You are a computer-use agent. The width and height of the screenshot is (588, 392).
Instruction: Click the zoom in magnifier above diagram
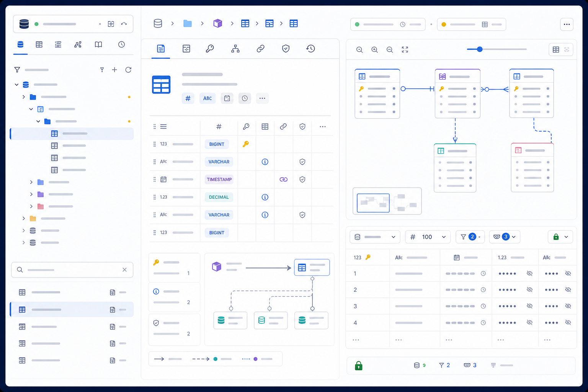point(375,50)
